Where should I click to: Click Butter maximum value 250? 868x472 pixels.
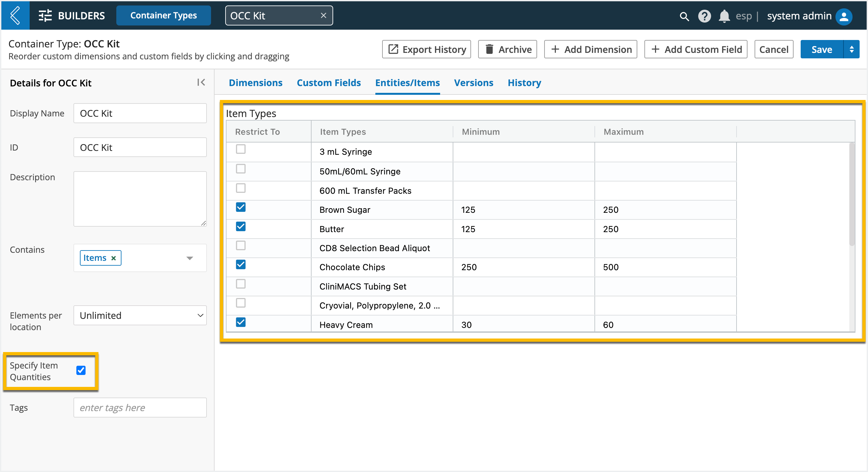click(611, 229)
